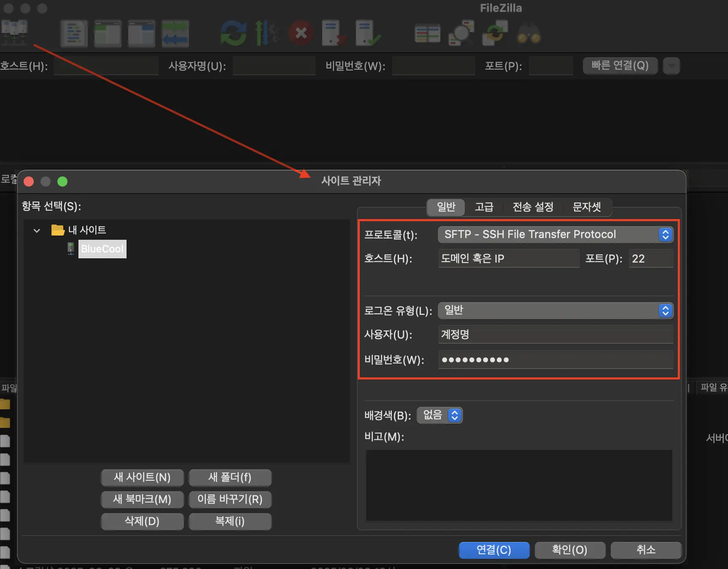
Task: Toggle the local directory tree view icon
Action: [x=108, y=33]
